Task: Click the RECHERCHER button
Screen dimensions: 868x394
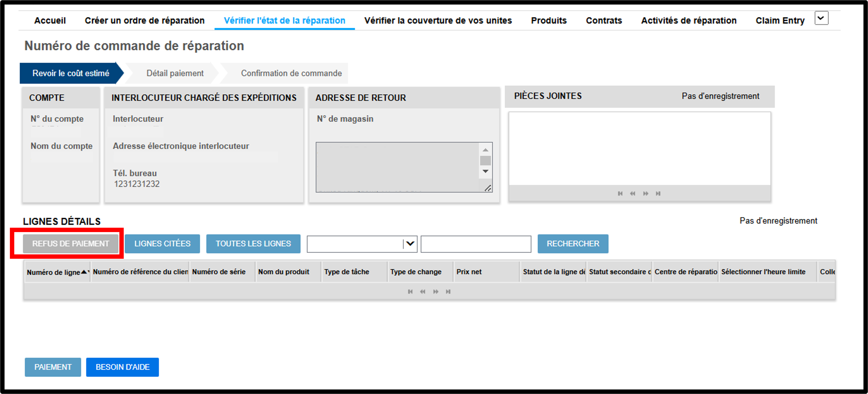Action: click(573, 244)
